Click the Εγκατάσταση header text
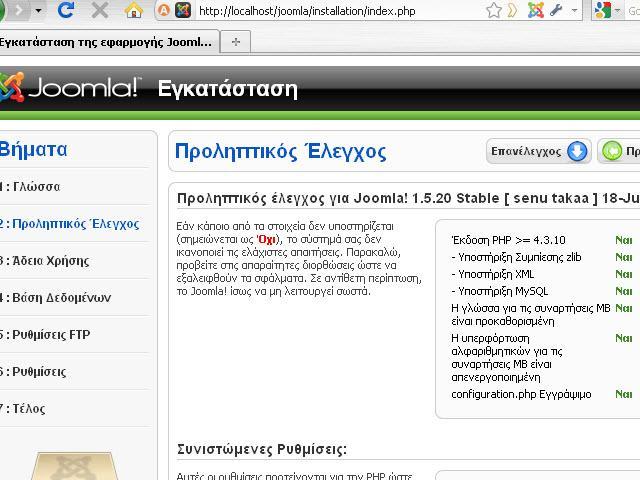The width and height of the screenshot is (640, 480). [x=228, y=89]
